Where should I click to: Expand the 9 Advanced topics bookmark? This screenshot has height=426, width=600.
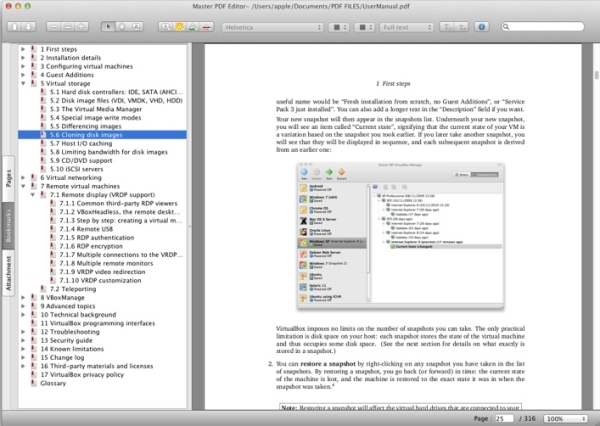pos(23,306)
